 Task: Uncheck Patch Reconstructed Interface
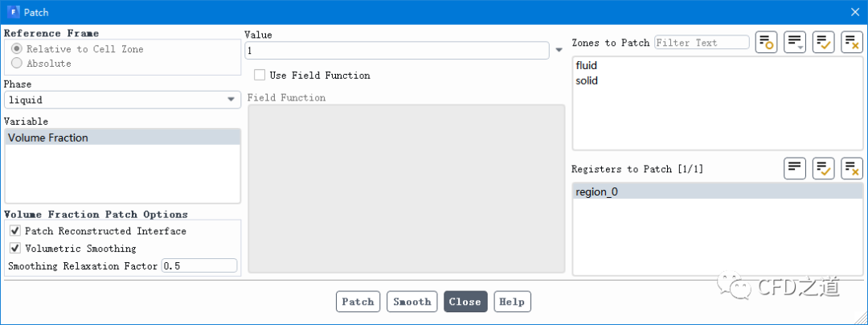click(x=15, y=231)
